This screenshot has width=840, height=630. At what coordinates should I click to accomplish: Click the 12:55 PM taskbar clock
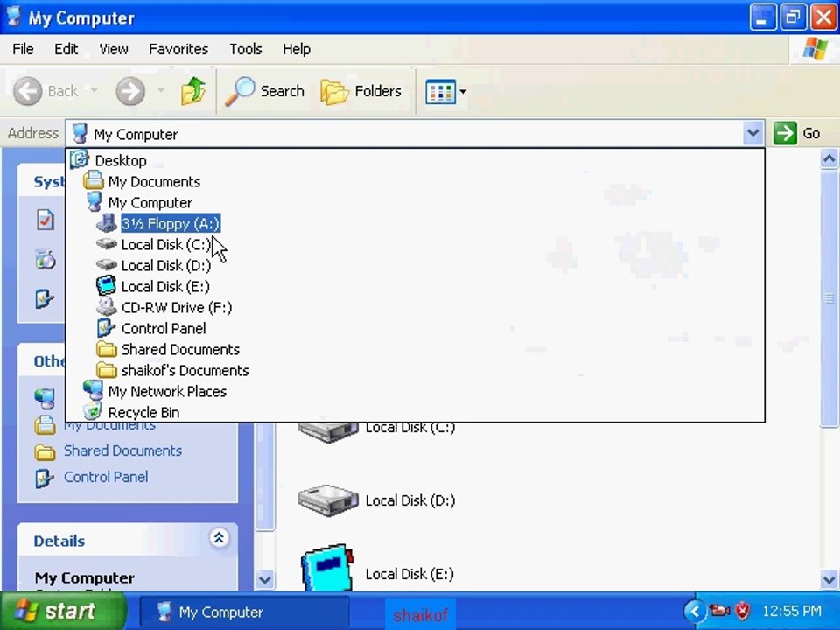(791, 612)
